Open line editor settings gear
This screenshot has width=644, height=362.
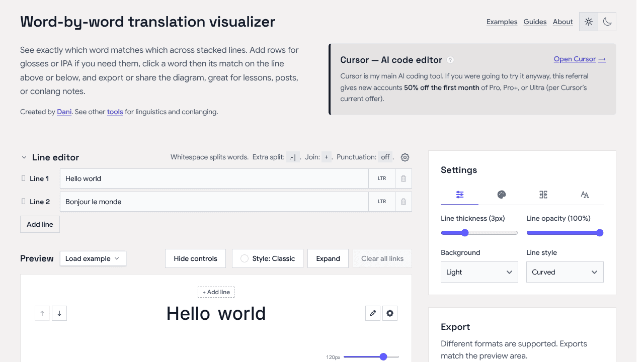pos(405,157)
